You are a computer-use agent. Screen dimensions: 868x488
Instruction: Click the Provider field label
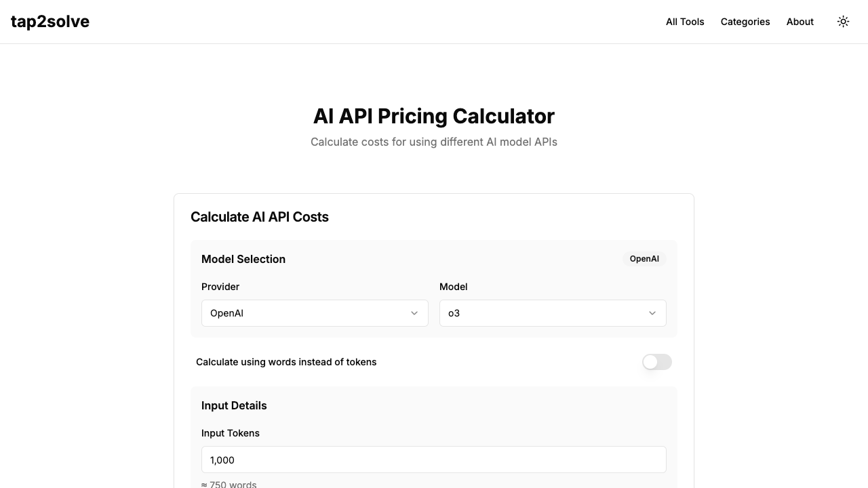220,287
